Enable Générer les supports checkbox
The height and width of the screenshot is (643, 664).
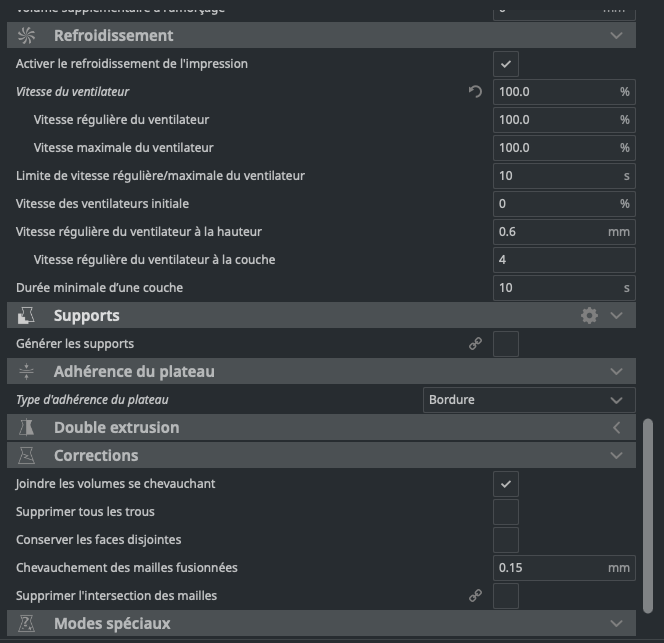point(506,344)
